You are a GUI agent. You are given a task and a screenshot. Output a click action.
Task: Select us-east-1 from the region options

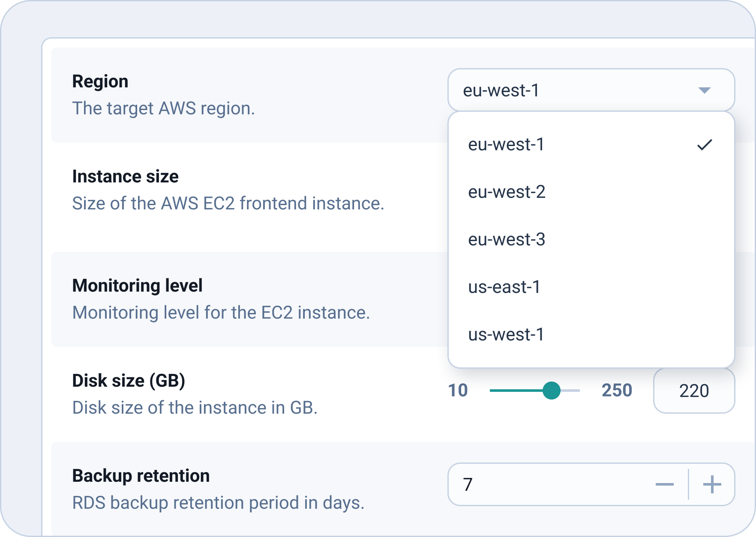[591, 287]
